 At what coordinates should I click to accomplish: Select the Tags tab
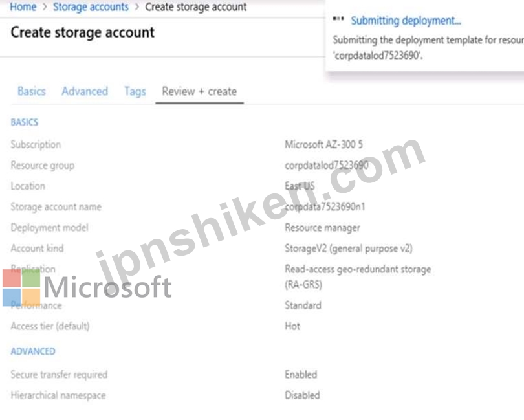pyautogui.click(x=135, y=92)
